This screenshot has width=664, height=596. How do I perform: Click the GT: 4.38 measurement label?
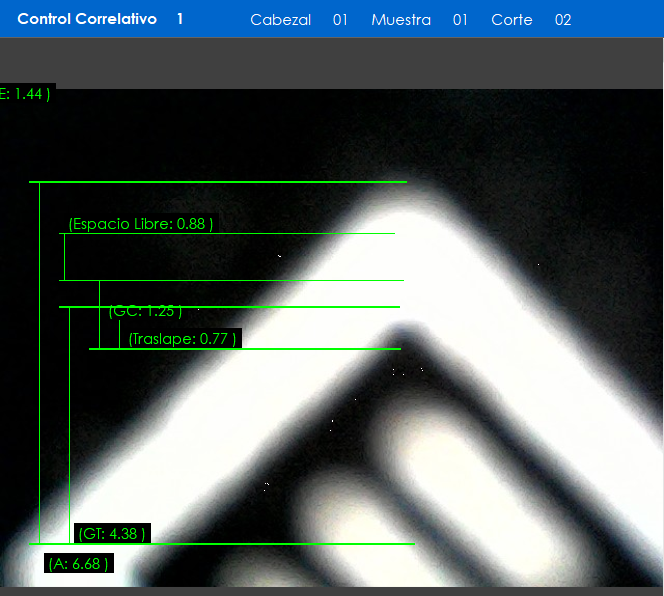112,533
